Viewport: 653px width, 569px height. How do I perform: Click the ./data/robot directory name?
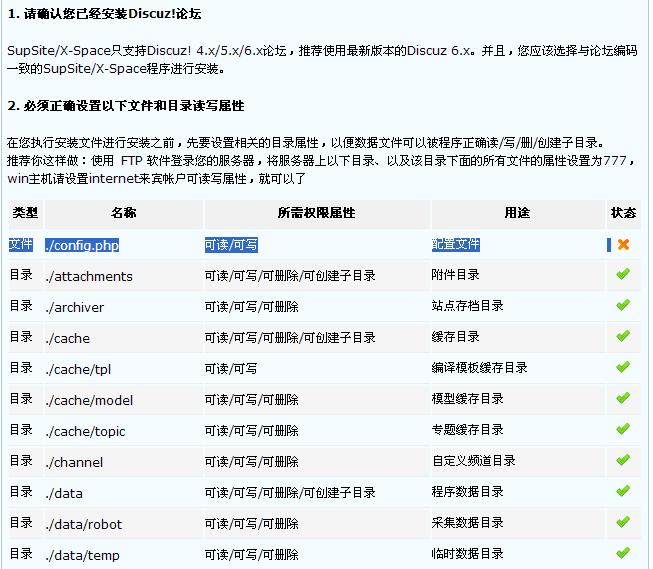coord(84,524)
